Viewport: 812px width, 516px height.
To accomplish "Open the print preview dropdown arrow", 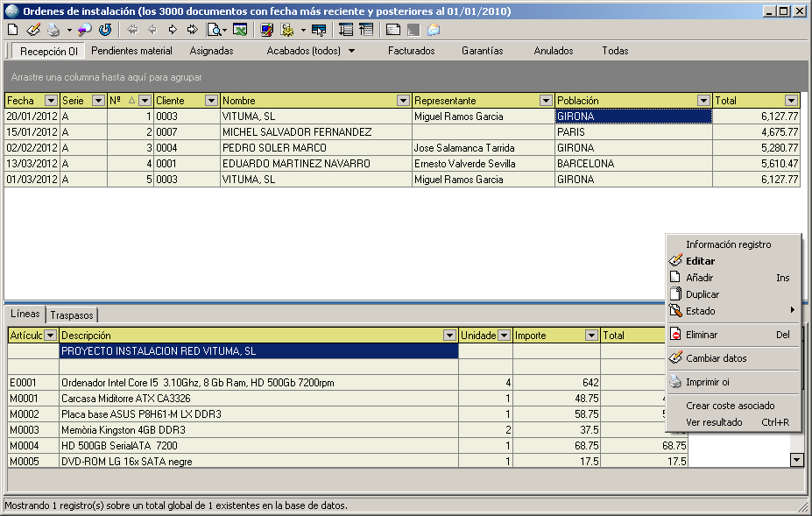I will pos(225,30).
